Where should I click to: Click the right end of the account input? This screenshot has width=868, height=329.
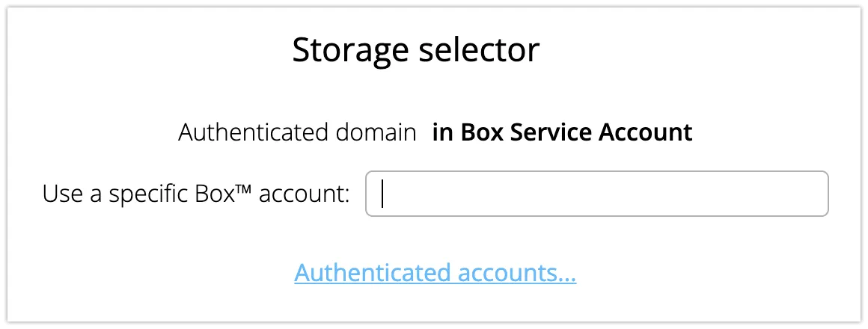tap(812, 194)
